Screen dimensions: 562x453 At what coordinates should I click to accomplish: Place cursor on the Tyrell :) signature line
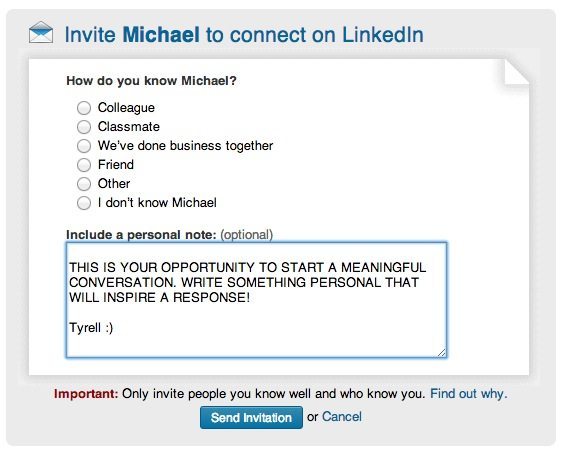pos(91,328)
